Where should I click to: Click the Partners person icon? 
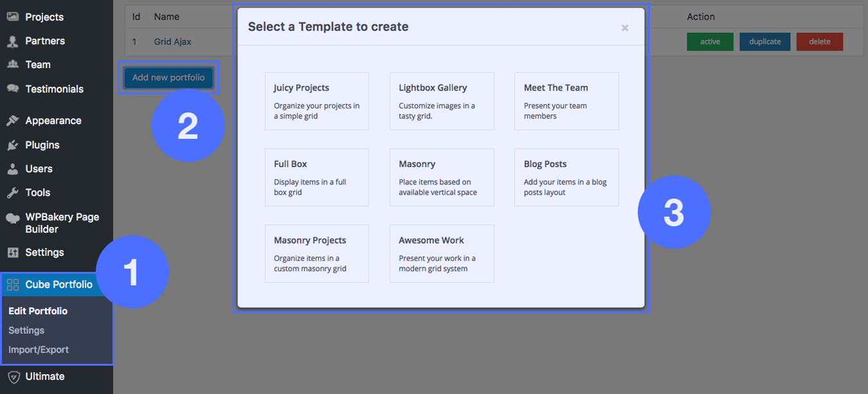pyautogui.click(x=12, y=41)
